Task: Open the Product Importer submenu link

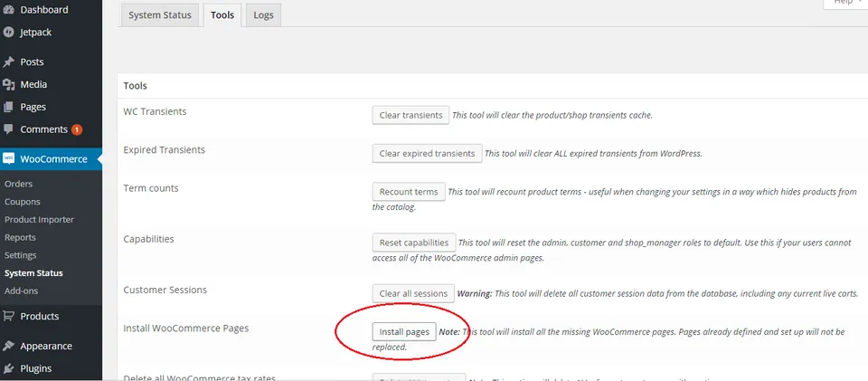Action: pos(39,219)
